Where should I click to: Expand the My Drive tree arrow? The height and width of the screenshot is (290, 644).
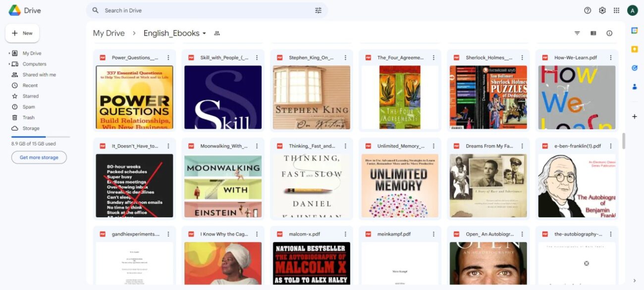coord(9,53)
